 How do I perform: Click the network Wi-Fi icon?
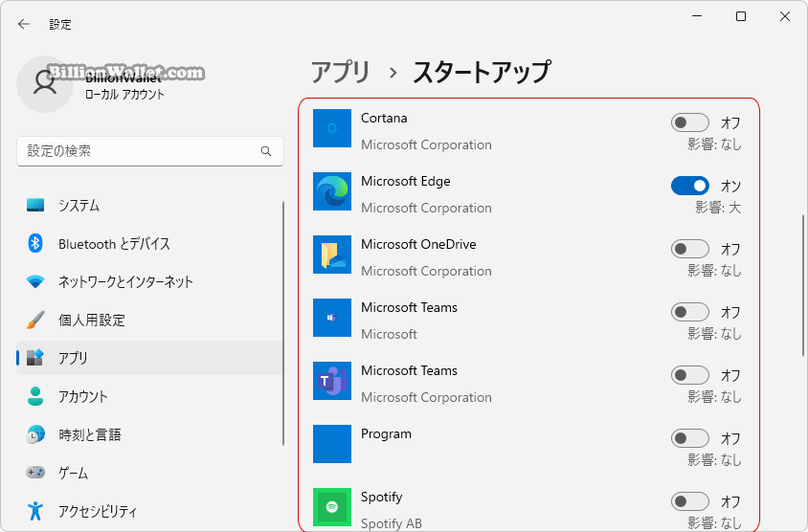[35, 281]
